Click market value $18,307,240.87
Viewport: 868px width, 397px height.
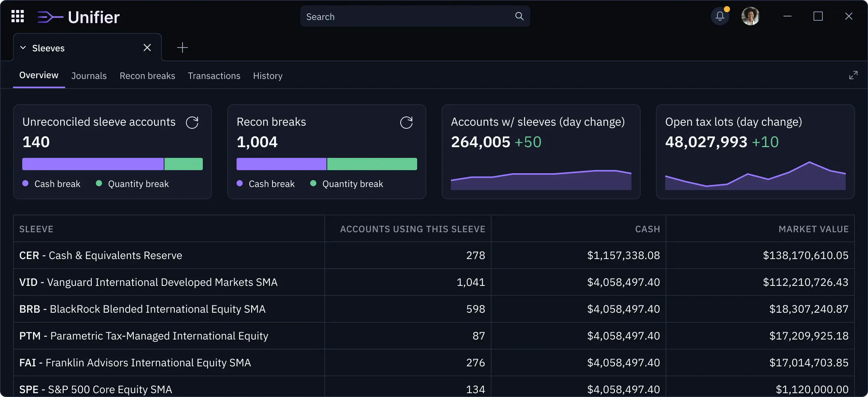click(x=809, y=309)
